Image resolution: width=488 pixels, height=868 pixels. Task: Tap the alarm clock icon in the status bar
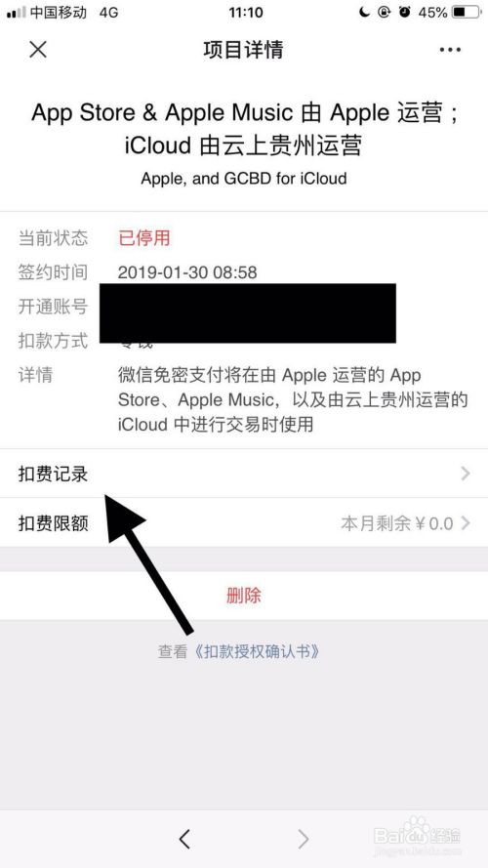405,12
